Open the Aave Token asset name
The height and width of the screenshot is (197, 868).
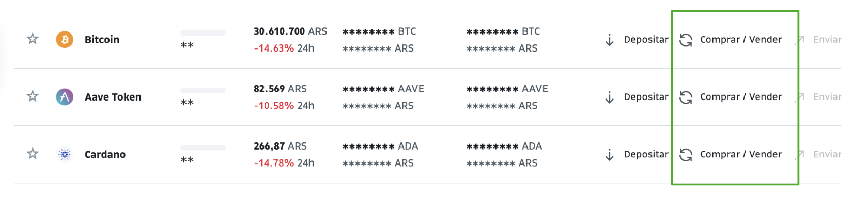[x=113, y=97]
